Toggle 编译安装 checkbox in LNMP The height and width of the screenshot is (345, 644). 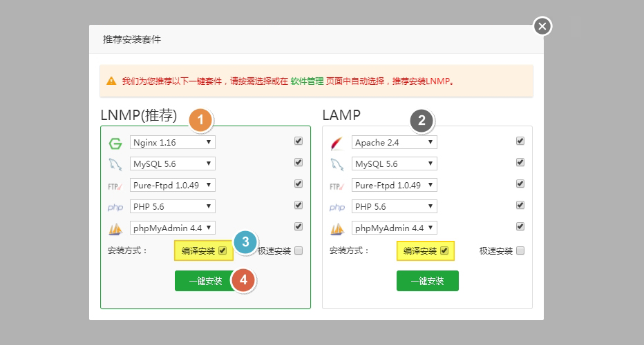(x=222, y=250)
